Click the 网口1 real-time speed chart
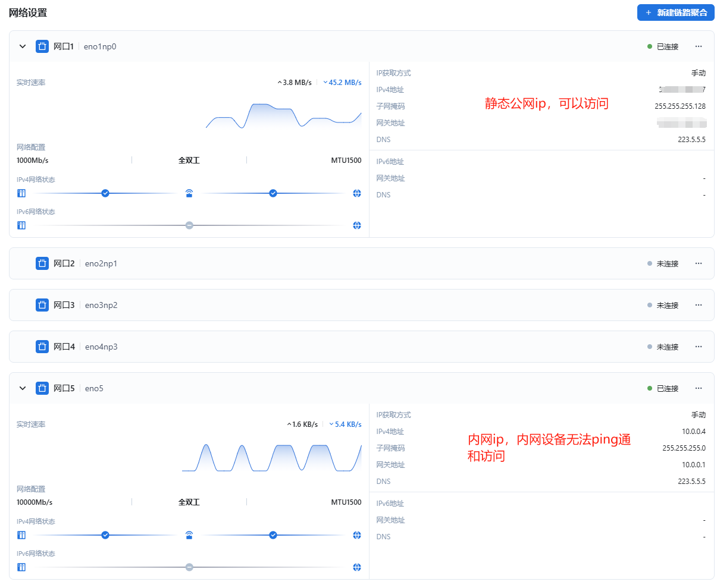Viewport: 717px width, 588px height. coord(283,115)
